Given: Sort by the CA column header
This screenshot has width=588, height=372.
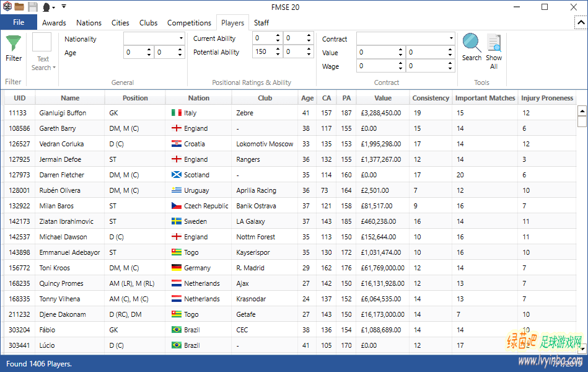Looking at the screenshot, I should (x=327, y=98).
